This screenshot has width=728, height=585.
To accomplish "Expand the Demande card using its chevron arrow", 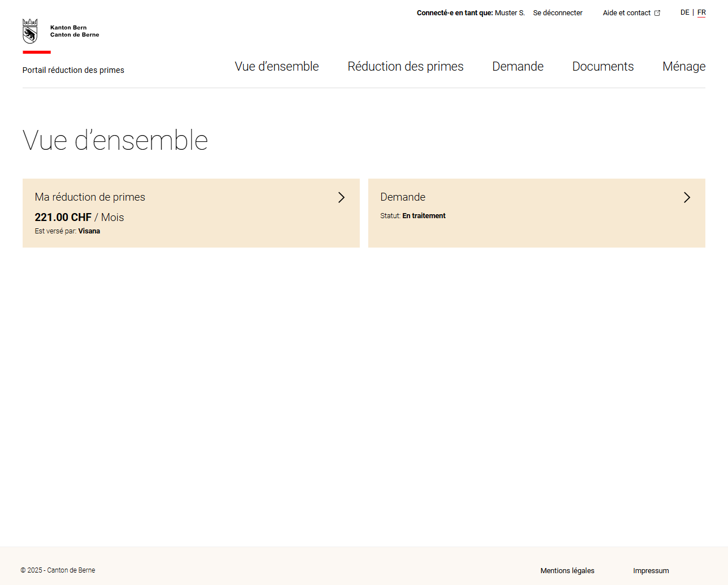I will click(687, 197).
